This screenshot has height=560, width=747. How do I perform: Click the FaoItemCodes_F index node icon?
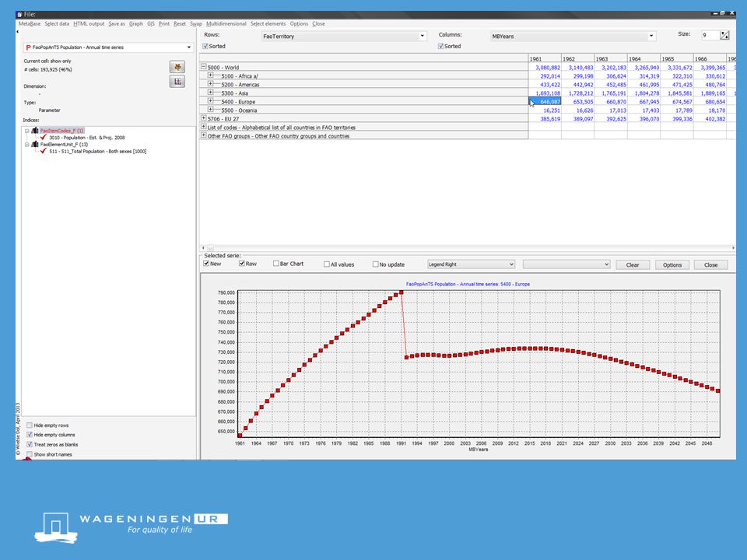[35, 131]
